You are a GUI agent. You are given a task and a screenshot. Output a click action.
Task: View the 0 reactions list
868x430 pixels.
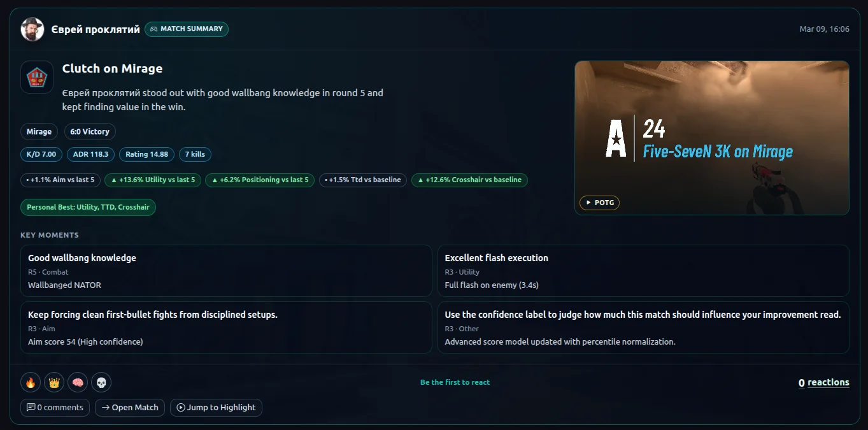pyautogui.click(x=823, y=382)
